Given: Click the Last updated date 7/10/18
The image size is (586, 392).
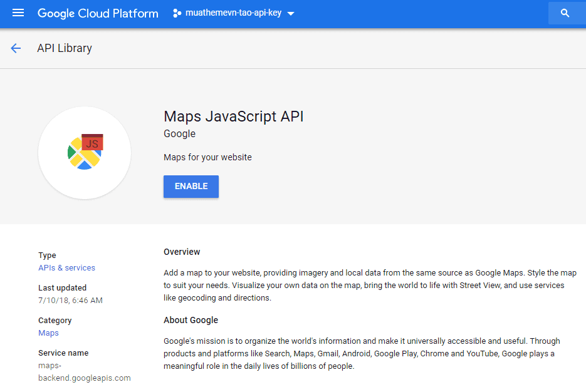Looking at the screenshot, I should (70, 301).
